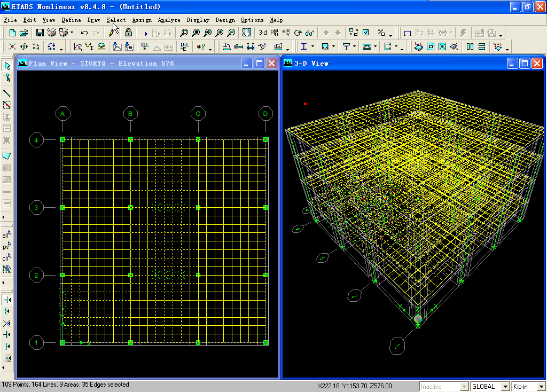Open the File menu

click(x=11, y=20)
